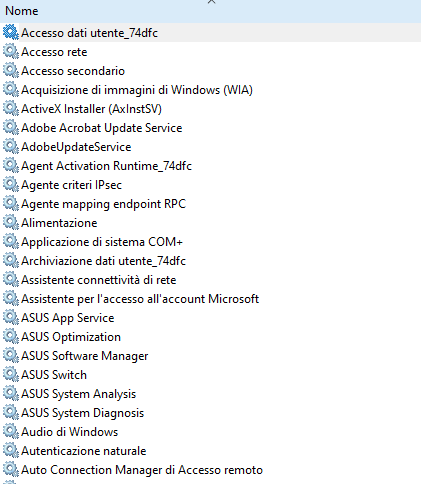Click the highlighted gear icon of Accesso dati utente_74dfc

11,33
